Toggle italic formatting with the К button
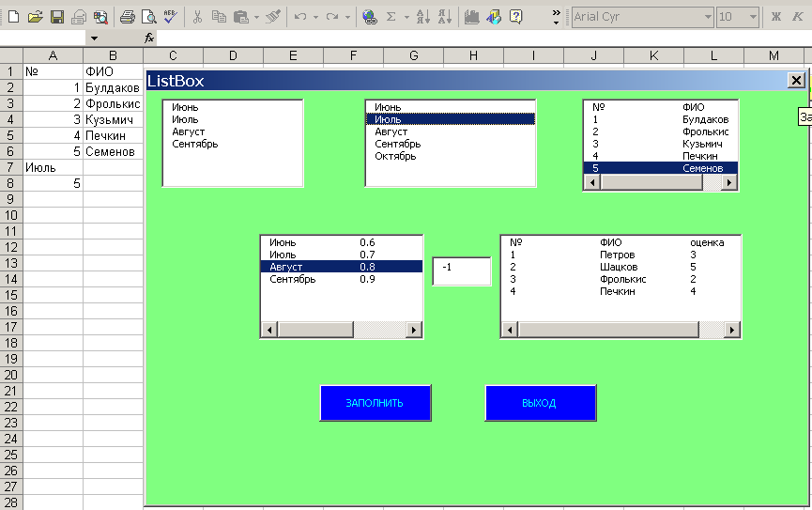 pos(798,17)
